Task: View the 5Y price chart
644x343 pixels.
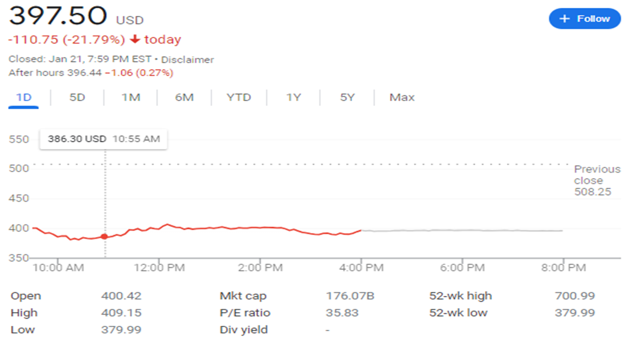Action: [x=347, y=97]
